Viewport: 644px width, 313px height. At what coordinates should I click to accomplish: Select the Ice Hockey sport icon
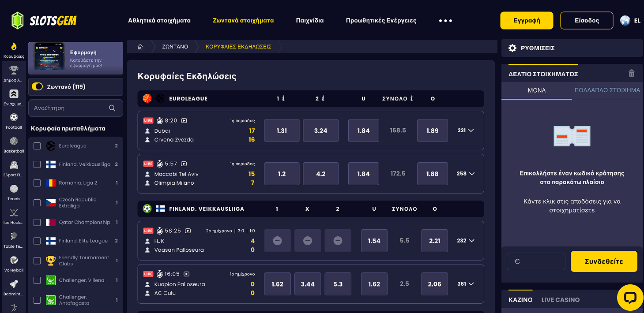pos(14,213)
